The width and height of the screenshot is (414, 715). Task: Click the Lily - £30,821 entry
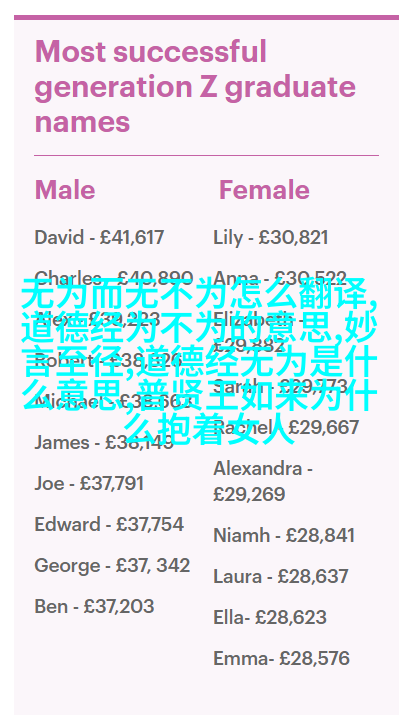click(271, 238)
